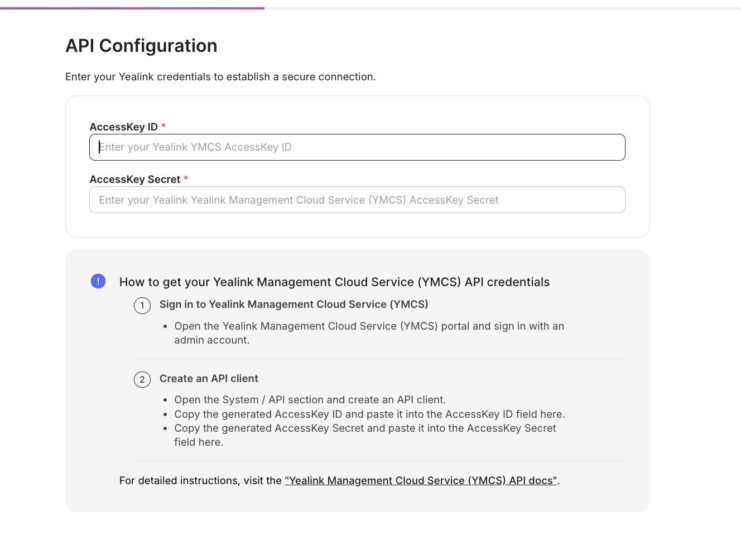Open the YMCS API docs link
741x560 pixels.
[421, 481]
